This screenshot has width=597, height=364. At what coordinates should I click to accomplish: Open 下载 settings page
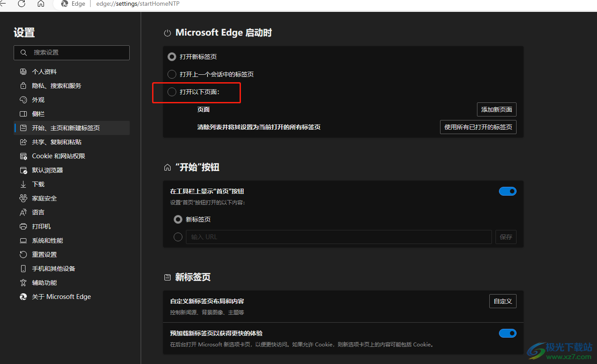[72, 184]
